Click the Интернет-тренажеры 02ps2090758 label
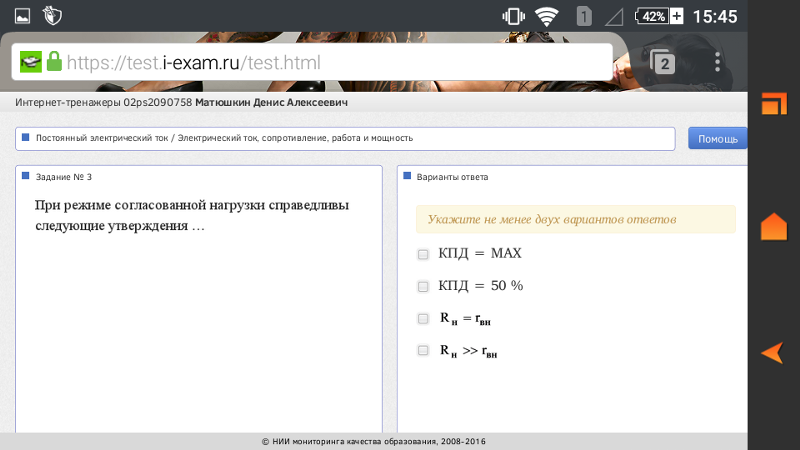The height and width of the screenshot is (450, 800). [x=104, y=103]
